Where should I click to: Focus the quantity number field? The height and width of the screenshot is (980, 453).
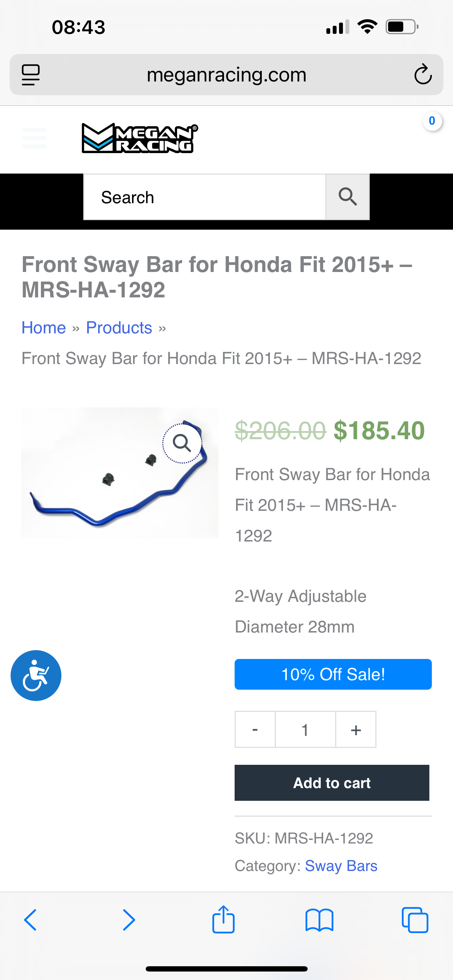305,729
